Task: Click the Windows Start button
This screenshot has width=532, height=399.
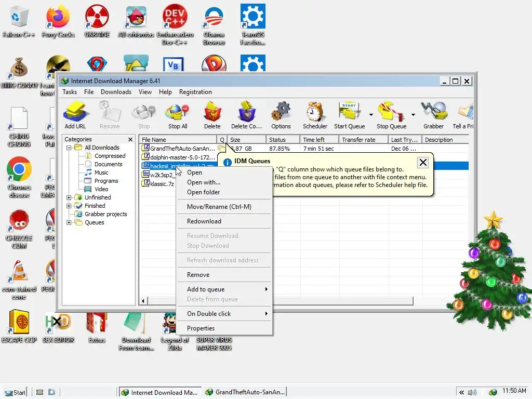Action: [x=15, y=392]
